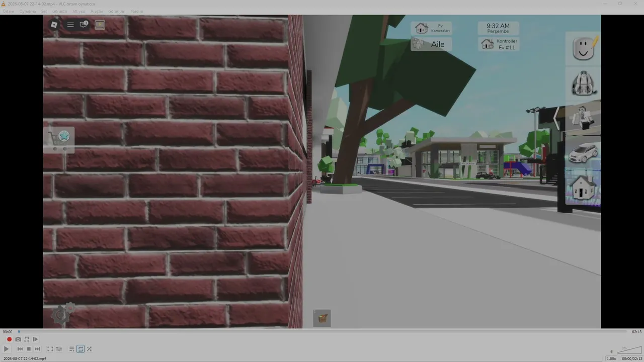Open the car vehicles icon
The image size is (644, 362).
click(584, 152)
